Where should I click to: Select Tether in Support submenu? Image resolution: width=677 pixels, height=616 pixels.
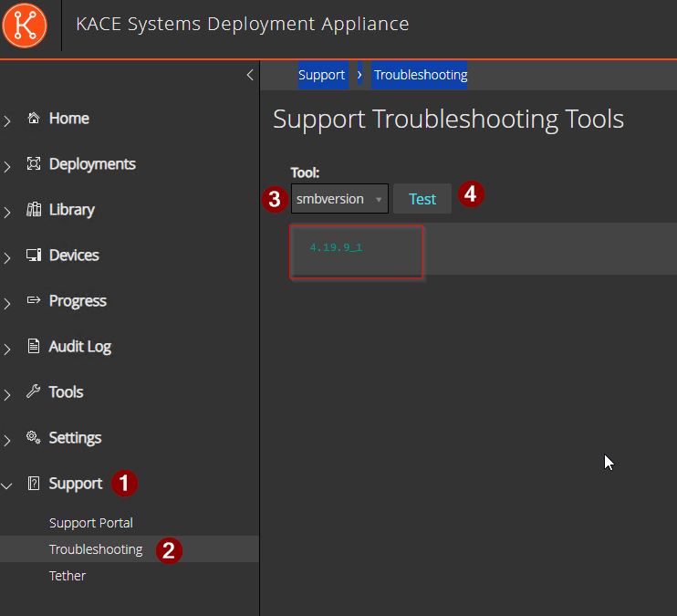pyautogui.click(x=68, y=576)
